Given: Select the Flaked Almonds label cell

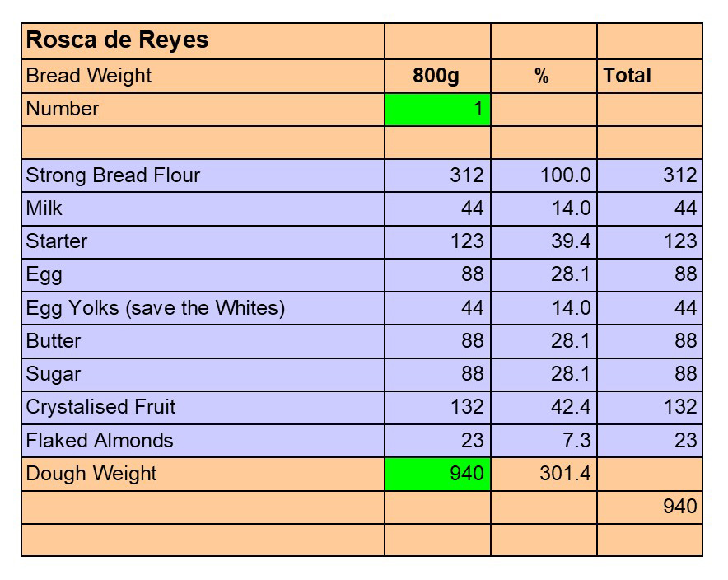Looking at the screenshot, I should pyautogui.click(x=203, y=441).
